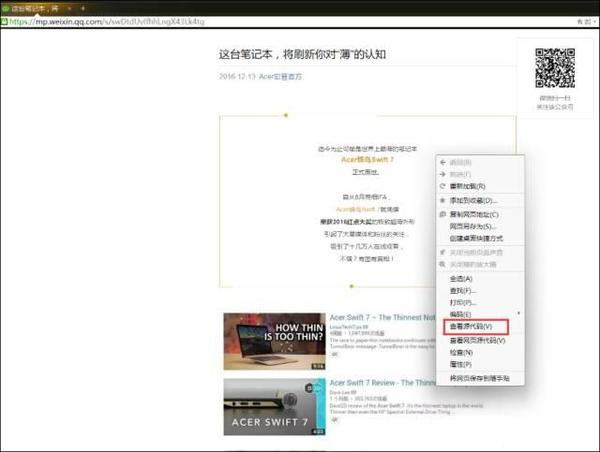Click the forward arrow icon in context menu
Image resolution: width=600 pixels, height=452 pixels.
click(x=443, y=175)
